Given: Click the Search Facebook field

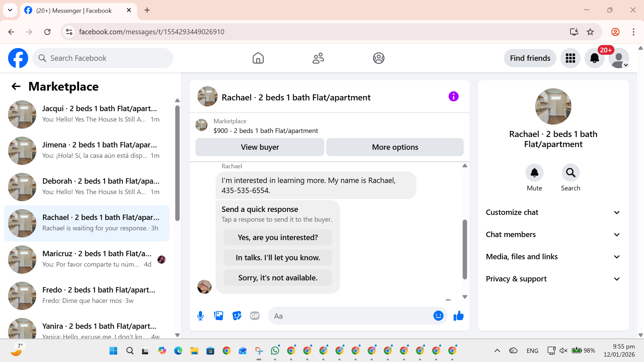Looking at the screenshot, I should 103,58.
